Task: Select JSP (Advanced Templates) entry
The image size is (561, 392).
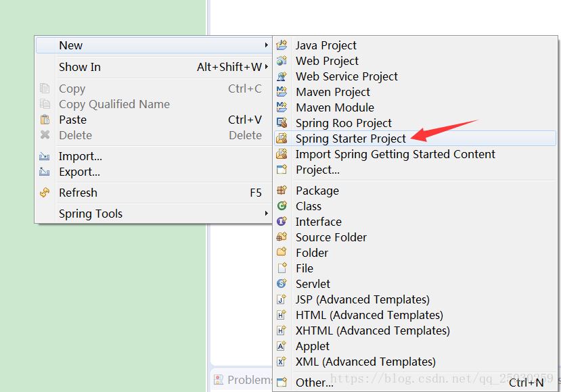Action: [362, 299]
